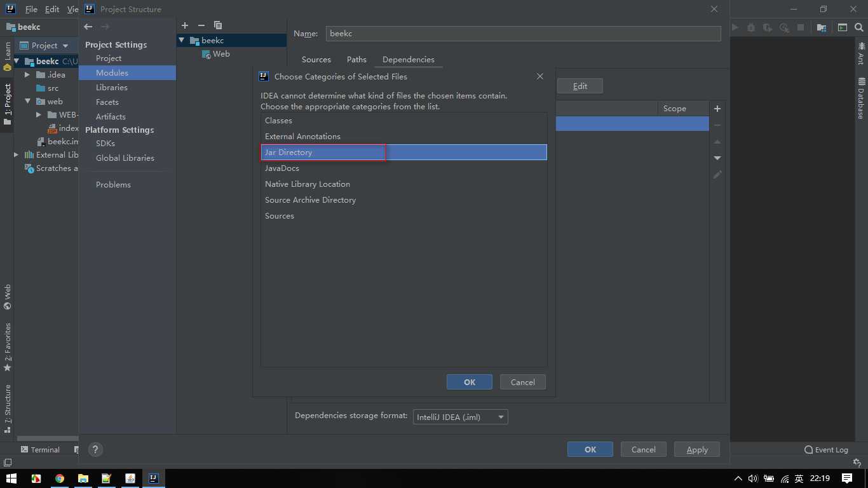Switch to the Sources tab
The width and height of the screenshot is (868, 488).
(x=316, y=59)
